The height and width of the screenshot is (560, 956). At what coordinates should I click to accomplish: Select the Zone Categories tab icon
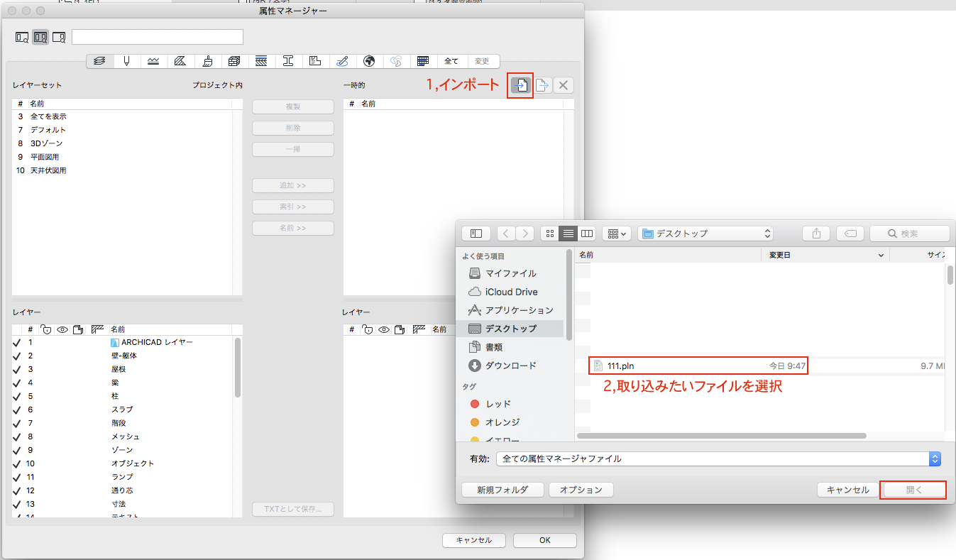[315, 61]
